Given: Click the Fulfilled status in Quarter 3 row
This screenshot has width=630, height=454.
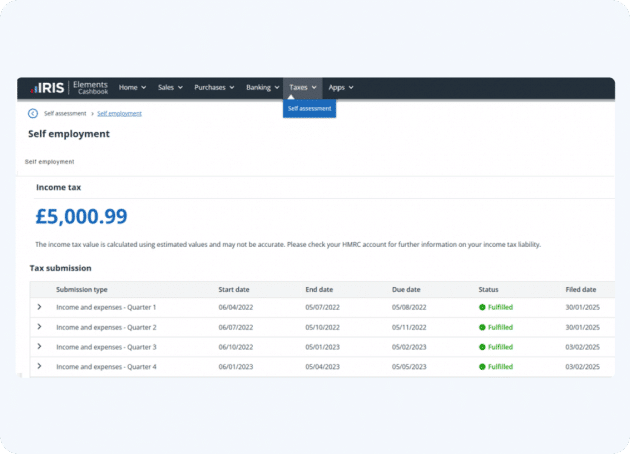Looking at the screenshot, I should coord(496,347).
